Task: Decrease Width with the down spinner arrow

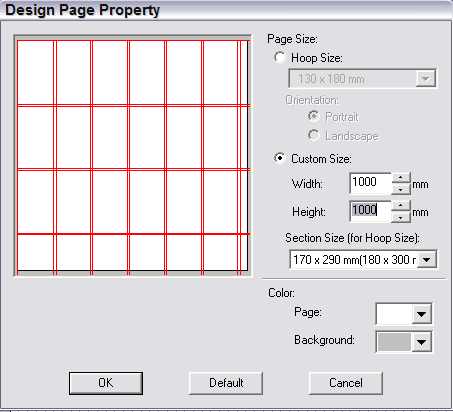Action: [401, 189]
